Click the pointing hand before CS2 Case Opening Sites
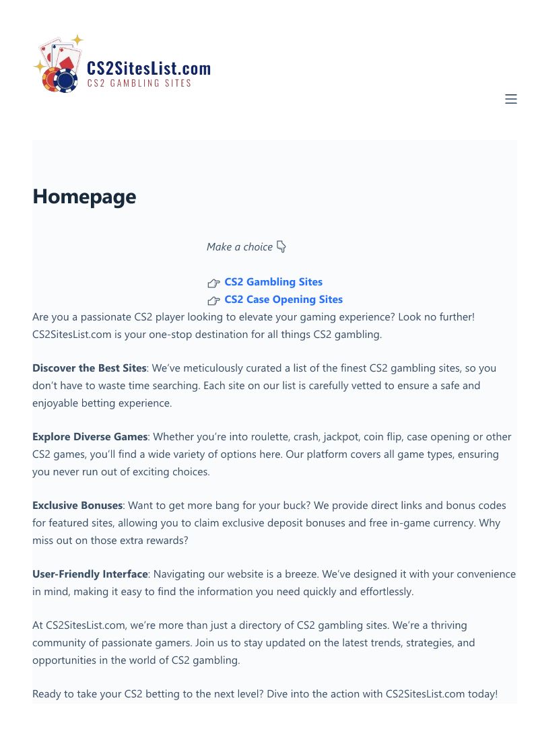This screenshot has height=756, width=534. click(213, 300)
